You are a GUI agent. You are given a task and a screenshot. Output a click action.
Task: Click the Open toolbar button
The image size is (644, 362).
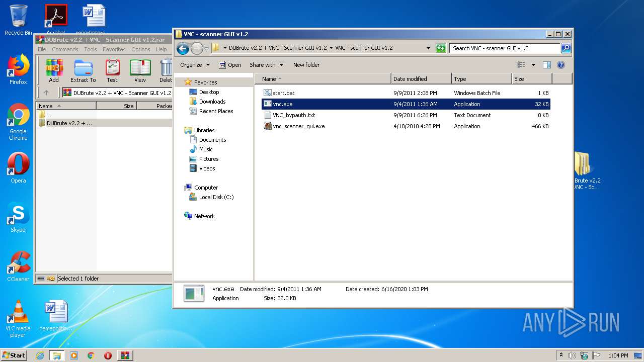[230, 65]
